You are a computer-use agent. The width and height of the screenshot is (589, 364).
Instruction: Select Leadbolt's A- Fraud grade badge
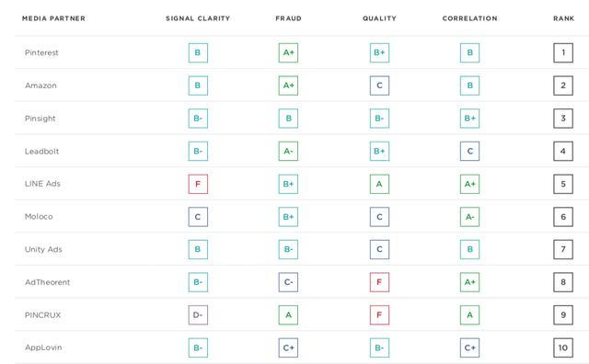pos(288,152)
